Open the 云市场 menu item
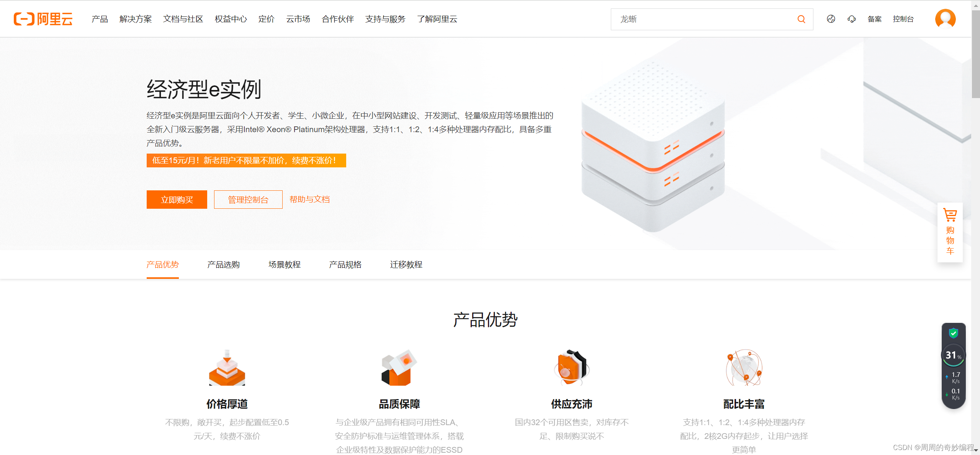980x455 pixels. (x=298, y=19)
